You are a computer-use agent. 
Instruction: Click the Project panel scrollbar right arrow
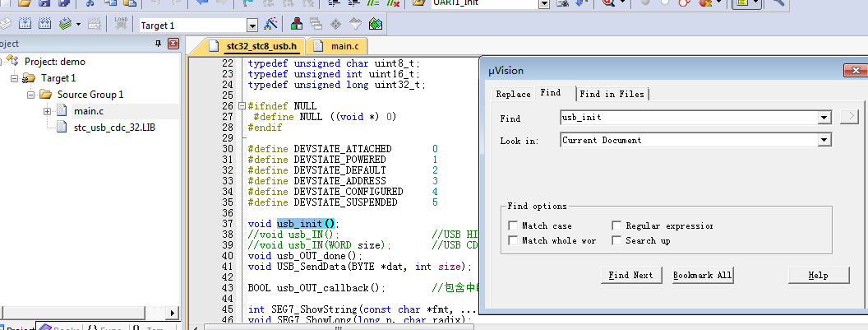tap(173, 313)
